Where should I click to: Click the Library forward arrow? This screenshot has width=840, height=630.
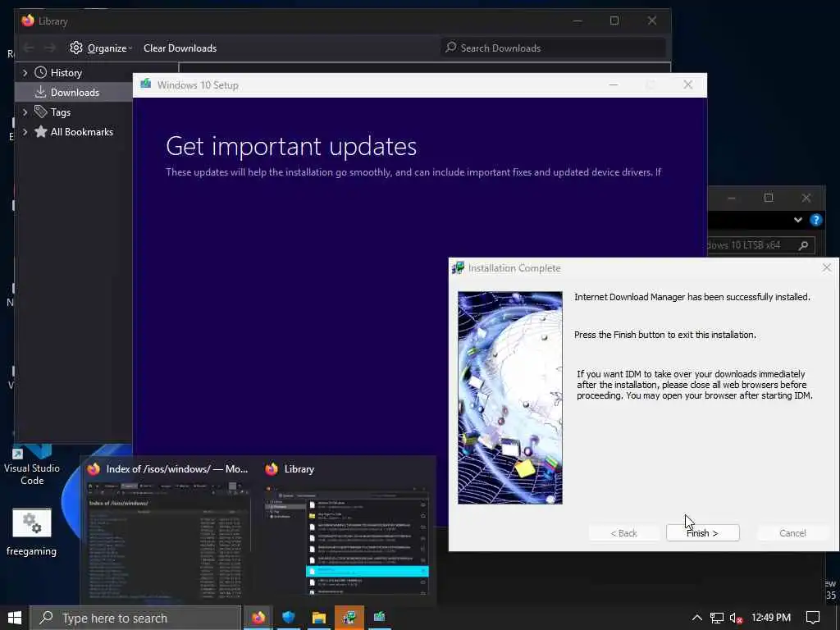50,48
